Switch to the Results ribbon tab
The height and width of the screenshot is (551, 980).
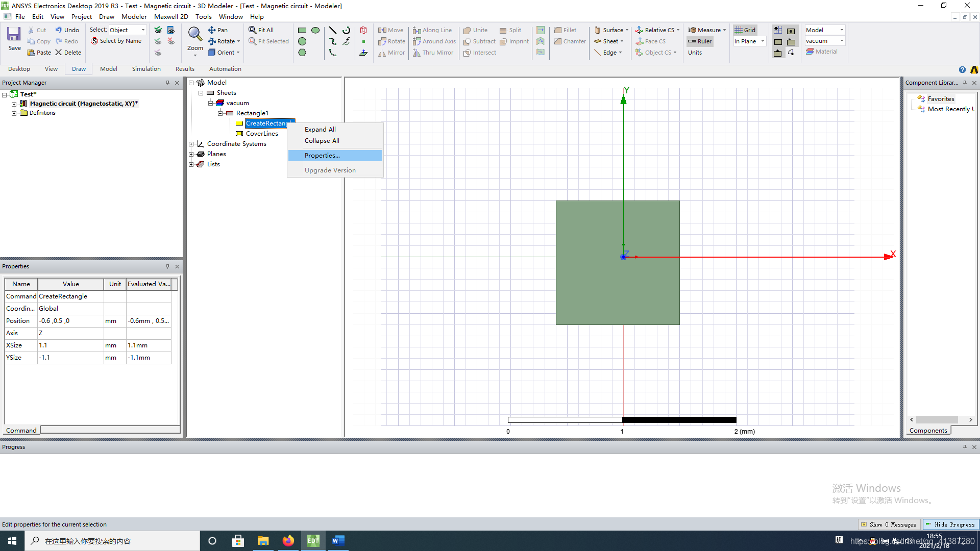point(185,69)
